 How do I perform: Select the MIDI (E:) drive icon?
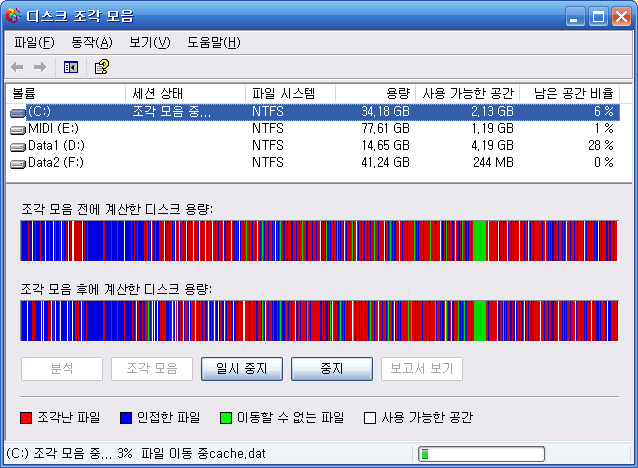[18, 129]
